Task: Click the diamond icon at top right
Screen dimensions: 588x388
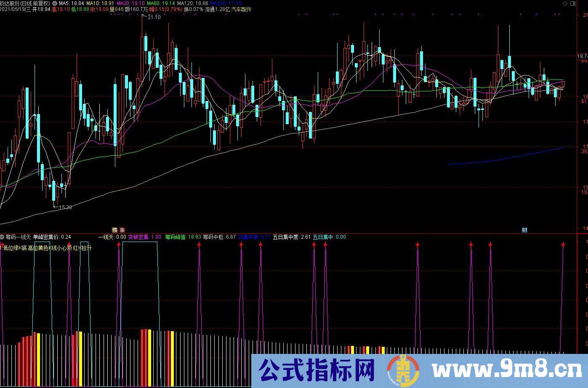Action: pyautogui.click(x=565, y=3)
